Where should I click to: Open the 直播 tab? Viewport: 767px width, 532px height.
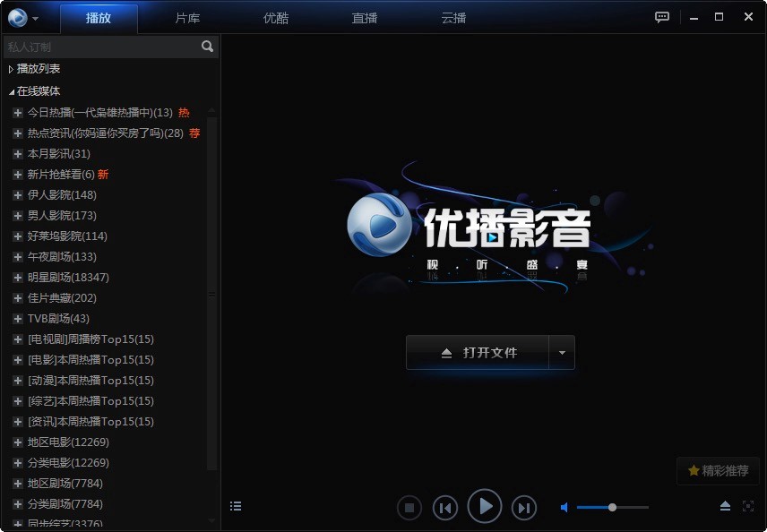[x=365, y=18]
